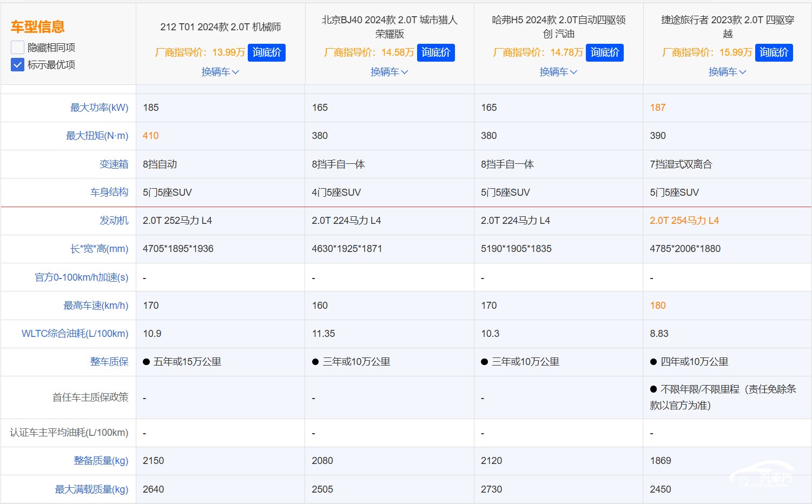Open the 整备质量(kg) parameter link
The height and width of the screenshot is (504, 812).
pos(101,461)
